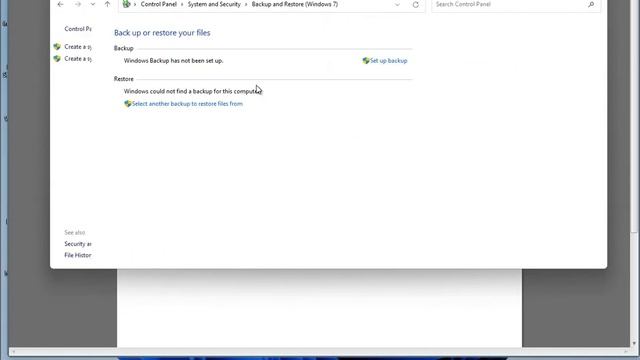Expand the address bar history dropdown
Viewport: 640px width, 360px height.
[x=397, y=4]
